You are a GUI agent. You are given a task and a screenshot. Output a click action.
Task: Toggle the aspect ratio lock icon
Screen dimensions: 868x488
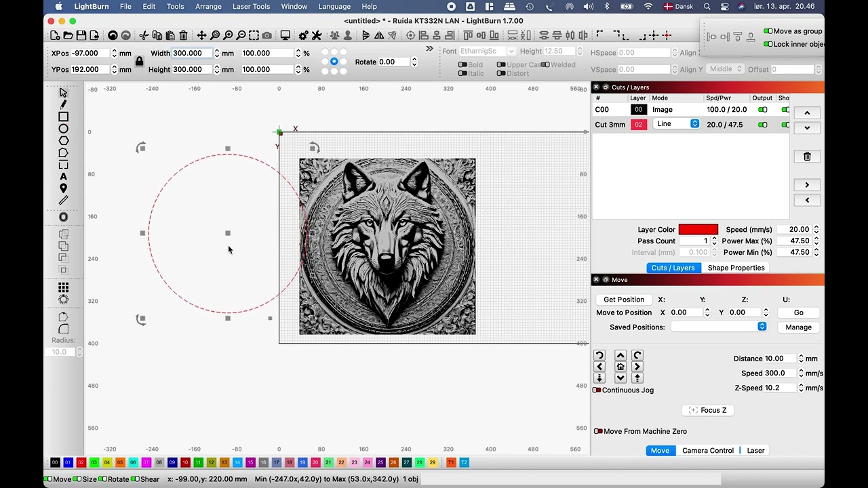(139, 61)
